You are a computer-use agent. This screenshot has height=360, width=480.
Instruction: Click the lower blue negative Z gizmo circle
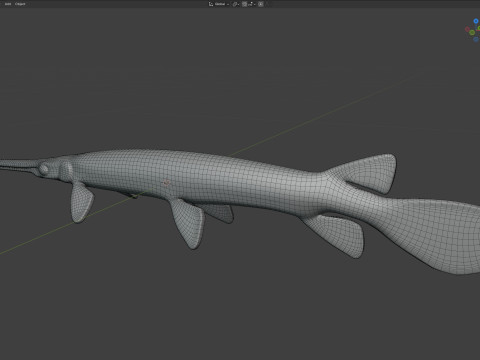[476, 39]
